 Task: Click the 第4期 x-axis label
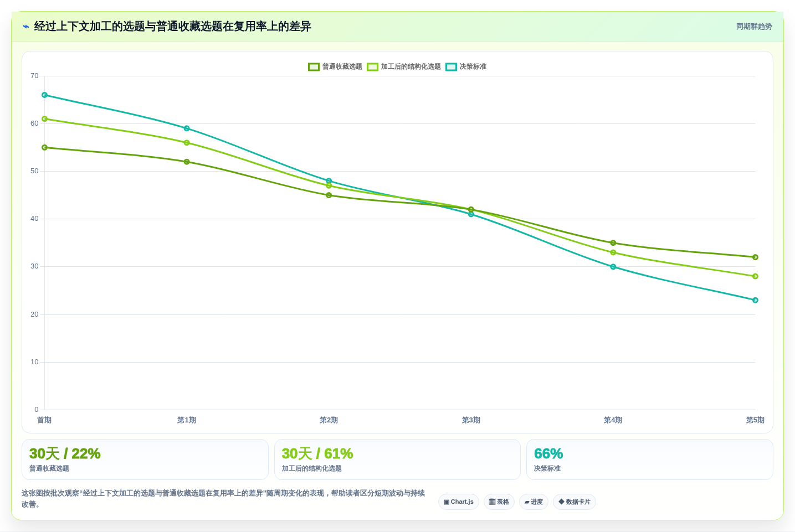point(613,420)
